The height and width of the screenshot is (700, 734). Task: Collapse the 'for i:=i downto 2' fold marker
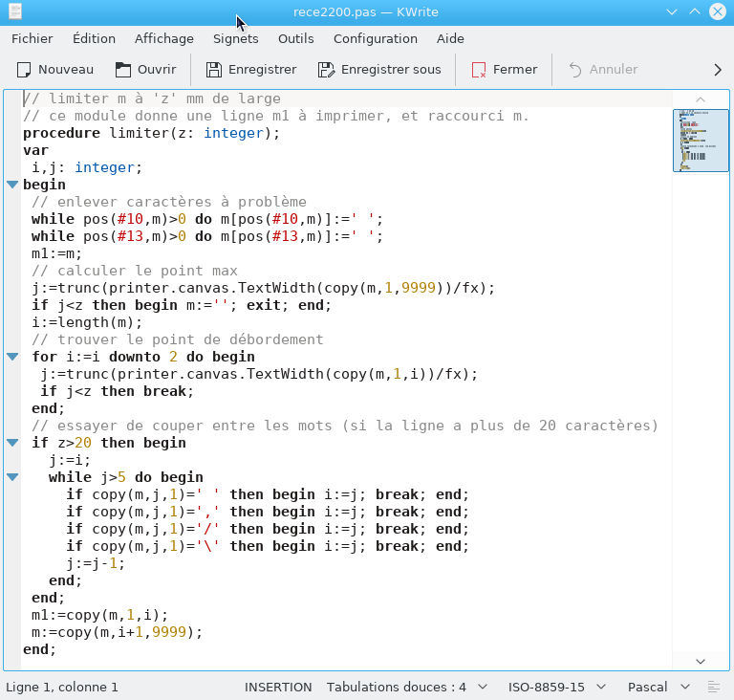pos(12,357)
